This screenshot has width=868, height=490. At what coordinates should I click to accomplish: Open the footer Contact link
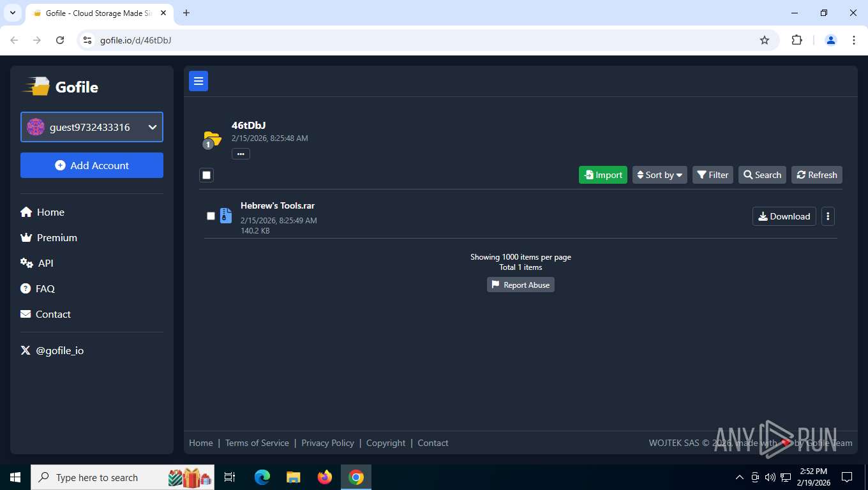pos(433,443)
